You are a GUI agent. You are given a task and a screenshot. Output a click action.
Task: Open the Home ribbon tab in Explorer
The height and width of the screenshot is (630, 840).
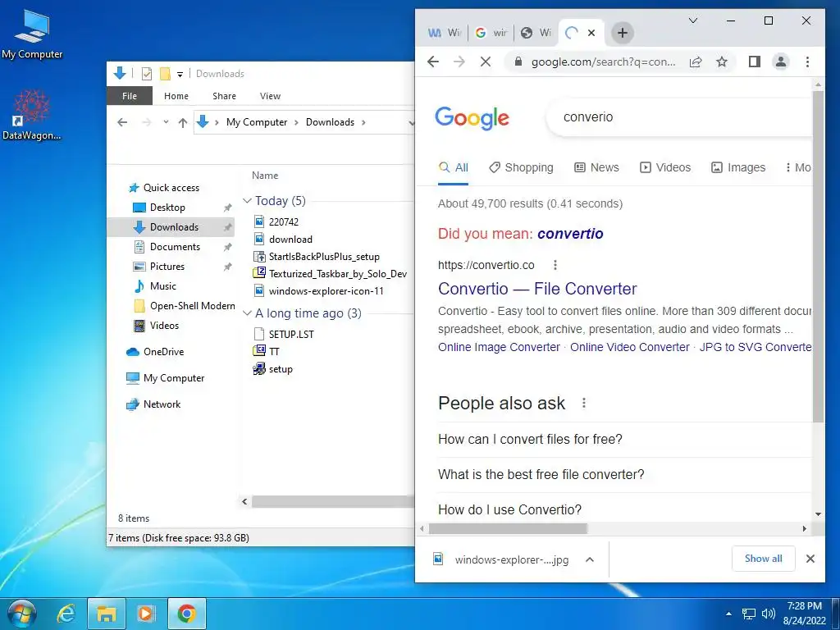click(176, 96)
